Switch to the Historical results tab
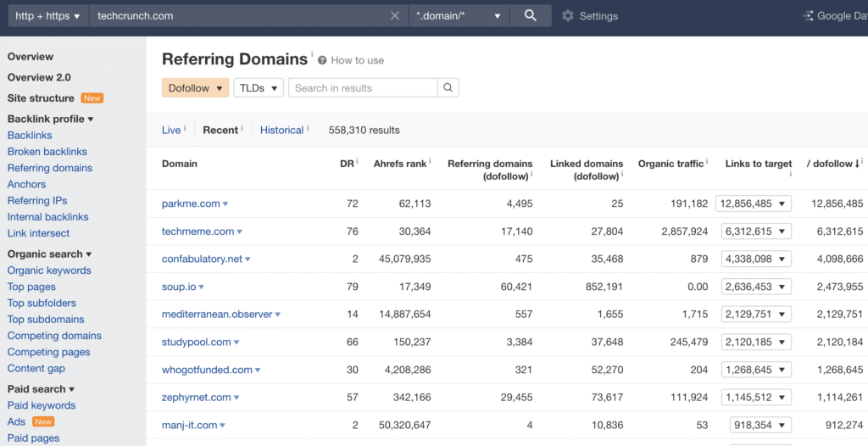 pyautogui.click(x=281, y=130)
